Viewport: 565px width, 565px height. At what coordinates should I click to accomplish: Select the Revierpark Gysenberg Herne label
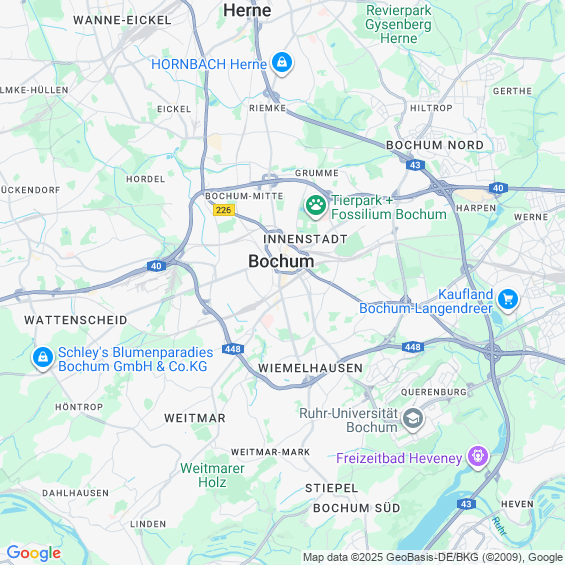coord(398,24)
